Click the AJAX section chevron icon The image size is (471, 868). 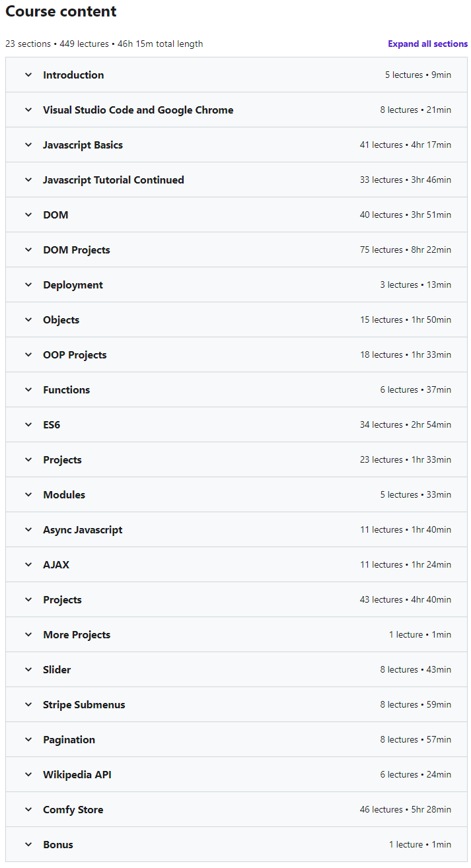pyautogui.click(x=28, y=565)
